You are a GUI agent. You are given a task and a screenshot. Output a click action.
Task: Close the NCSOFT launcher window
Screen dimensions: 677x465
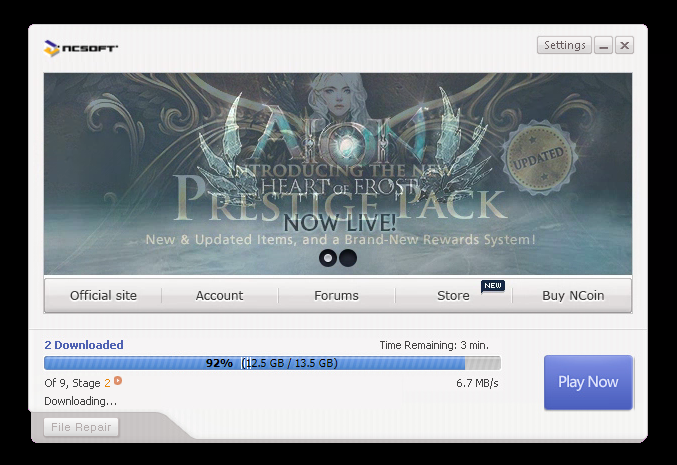[624, 46]
